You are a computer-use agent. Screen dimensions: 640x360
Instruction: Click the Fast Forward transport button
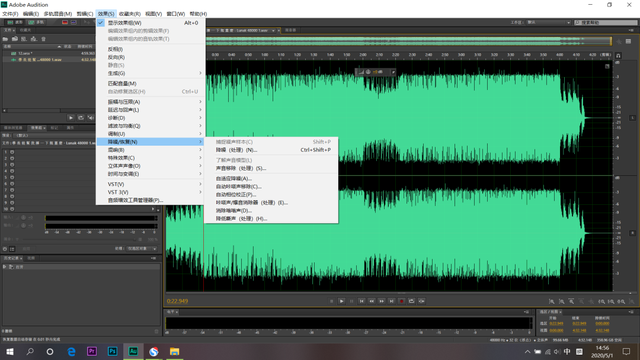pyautogui.click(x=381, y=301)
